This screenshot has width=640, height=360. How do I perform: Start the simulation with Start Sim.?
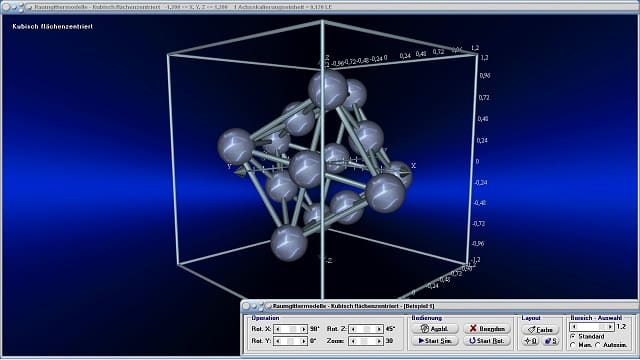click(x=435, y=341)
